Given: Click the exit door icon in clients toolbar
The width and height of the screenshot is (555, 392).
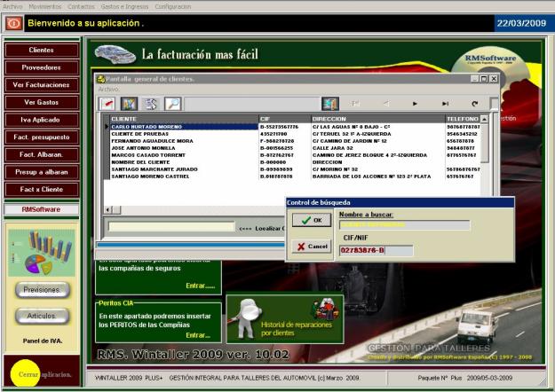Looking at the screenshot, I should click(x=330, y=104).
